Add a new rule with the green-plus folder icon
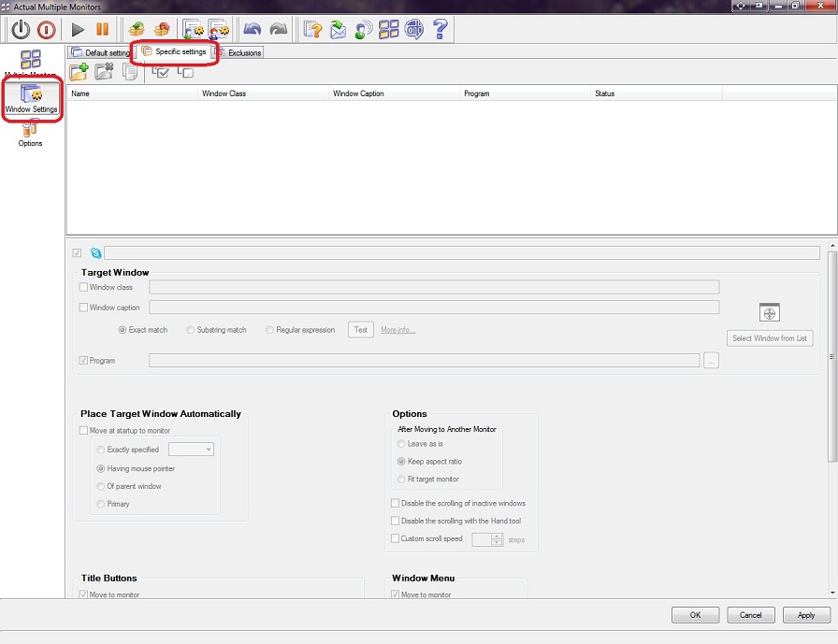 (x=79, y=72)
